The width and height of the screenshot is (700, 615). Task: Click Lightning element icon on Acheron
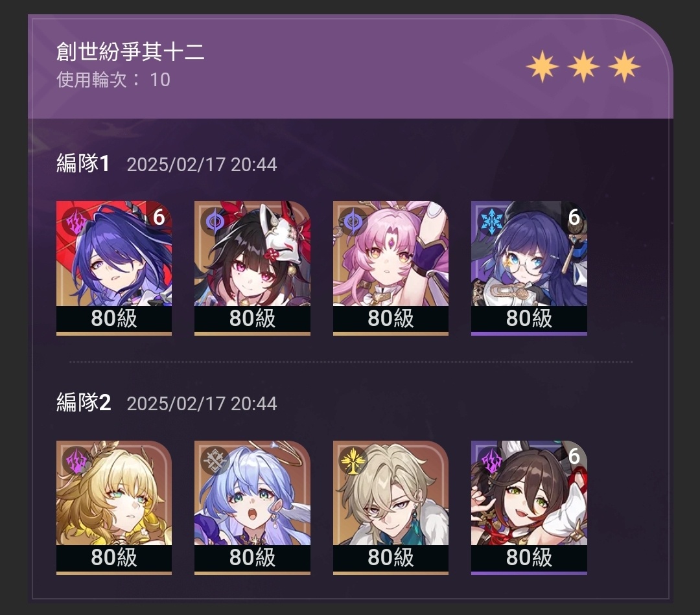pos(76,221)
